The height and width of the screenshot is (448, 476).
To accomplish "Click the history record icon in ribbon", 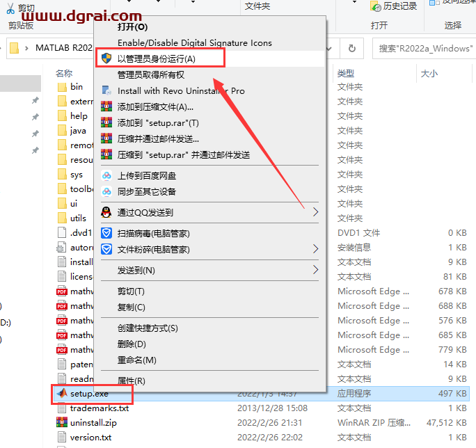I will (x=376, y=6).
